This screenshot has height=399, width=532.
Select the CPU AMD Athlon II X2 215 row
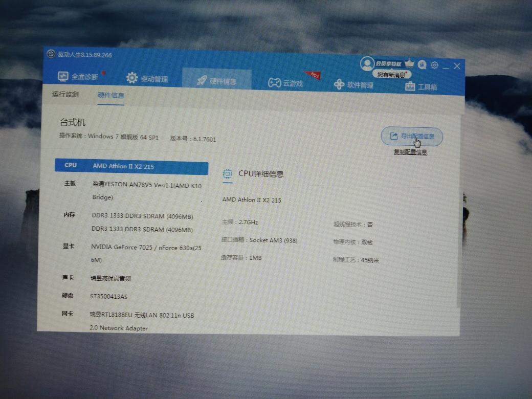(x=131, y=166)
